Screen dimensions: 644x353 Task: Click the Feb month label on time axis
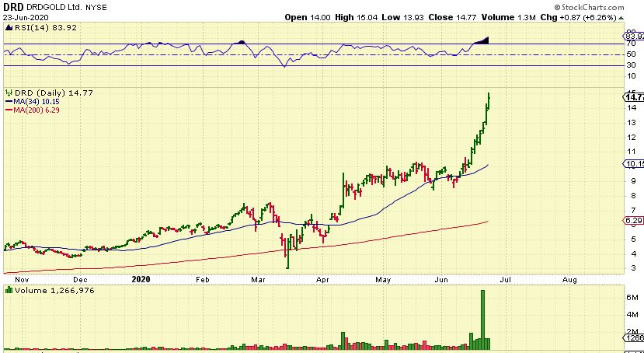[203, 279]
